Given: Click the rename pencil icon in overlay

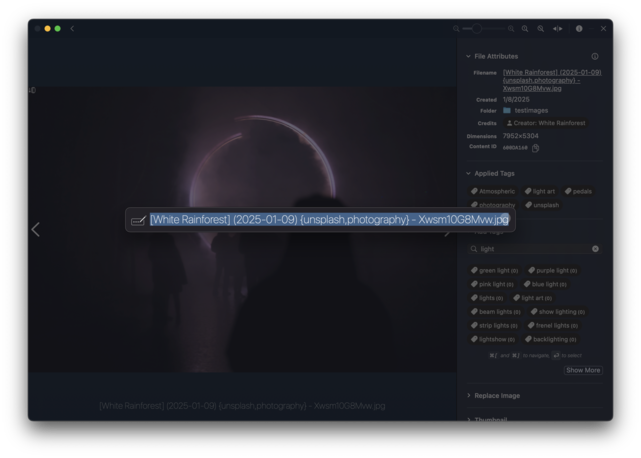Looking at the screenshot, I should 138,221.
